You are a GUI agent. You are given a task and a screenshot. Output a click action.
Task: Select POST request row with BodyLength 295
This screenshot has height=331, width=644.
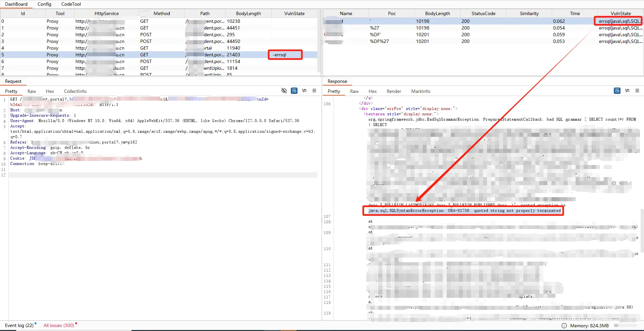(x=159, y=35)
